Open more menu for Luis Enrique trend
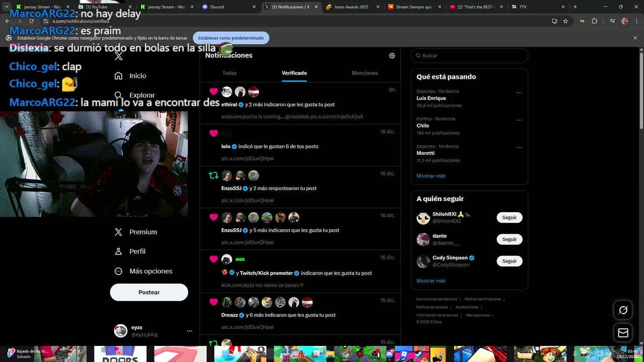This screenshot has width=644, height=362. 519,93
